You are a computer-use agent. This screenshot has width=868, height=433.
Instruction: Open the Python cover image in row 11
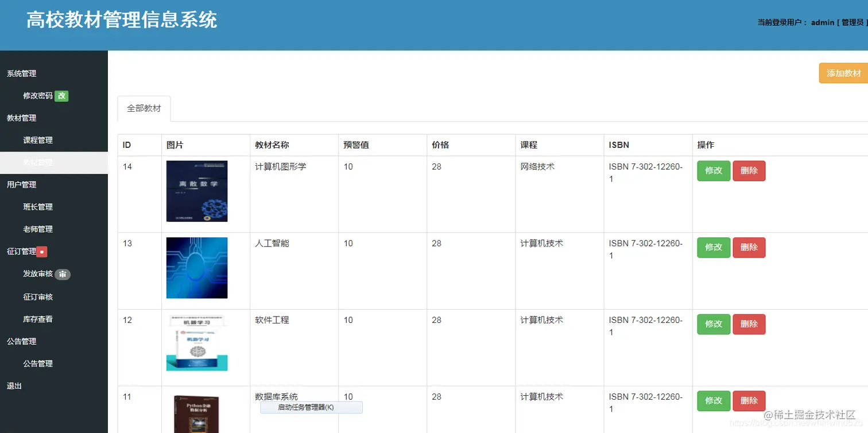click(x=197, y=413)
